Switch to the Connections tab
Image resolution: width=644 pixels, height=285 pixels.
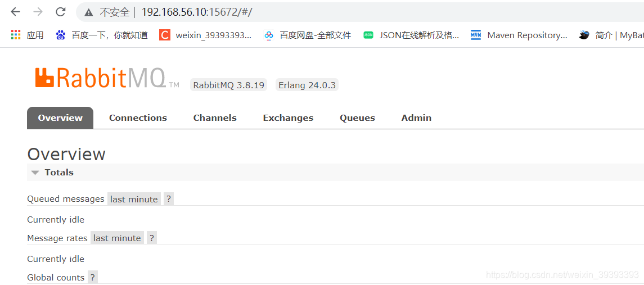pyautogui.click(x=138, y=118)
